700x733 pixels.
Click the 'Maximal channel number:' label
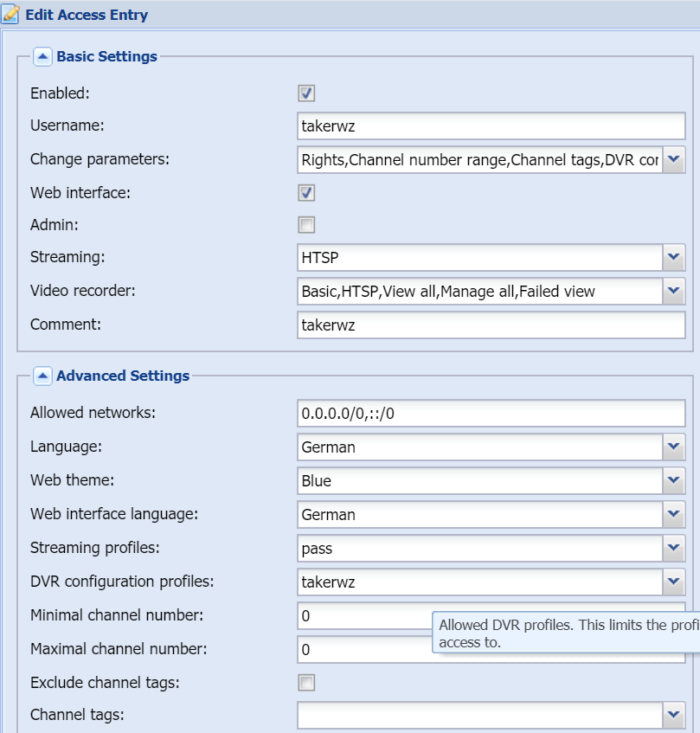[x=119, y=649]
